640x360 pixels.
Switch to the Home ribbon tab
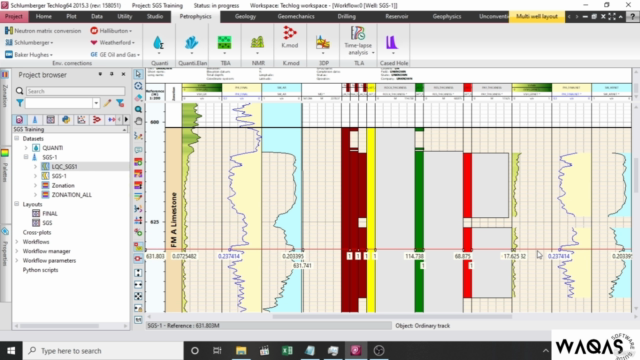[x=44, y=16]
